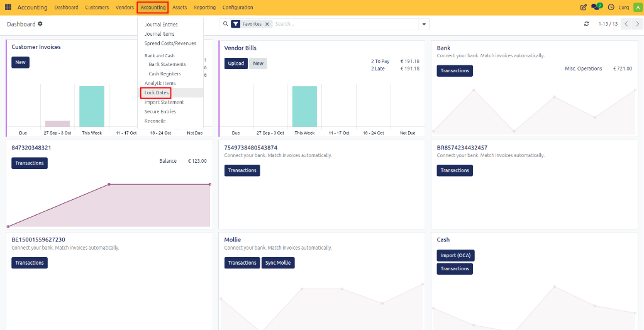Screen dimensions: 644x330
Task: Click the 2 Late link
Action: pyautogui.click(x=378, y=69)
